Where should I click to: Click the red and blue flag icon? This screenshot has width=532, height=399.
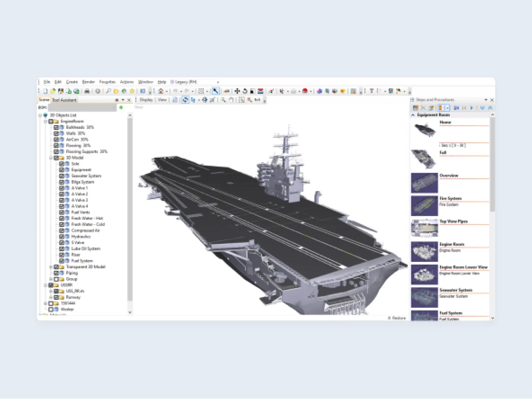(260, 91)
